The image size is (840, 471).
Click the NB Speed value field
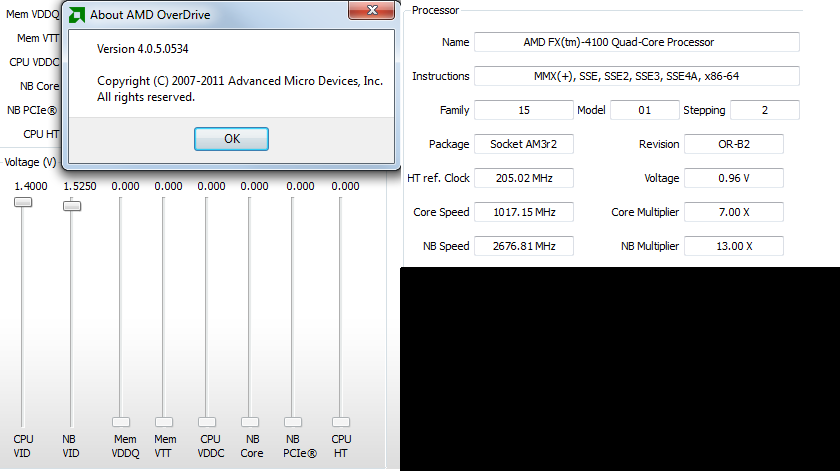click(x=523, y=246)
